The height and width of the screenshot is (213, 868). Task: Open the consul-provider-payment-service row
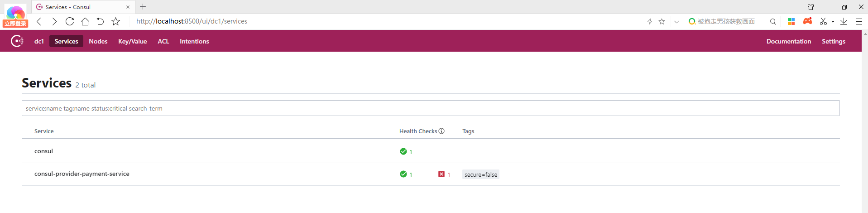tap(431, 174)
